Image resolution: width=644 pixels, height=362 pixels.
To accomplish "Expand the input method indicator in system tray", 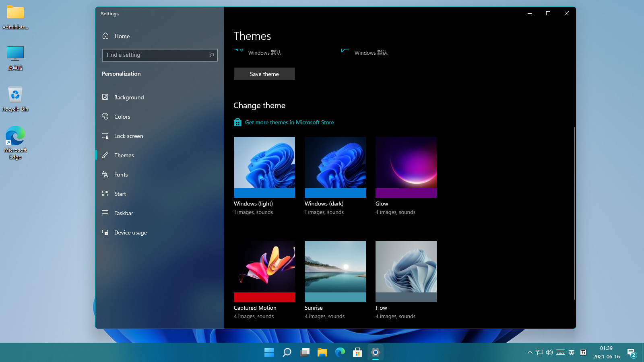I will click(572, 352).
